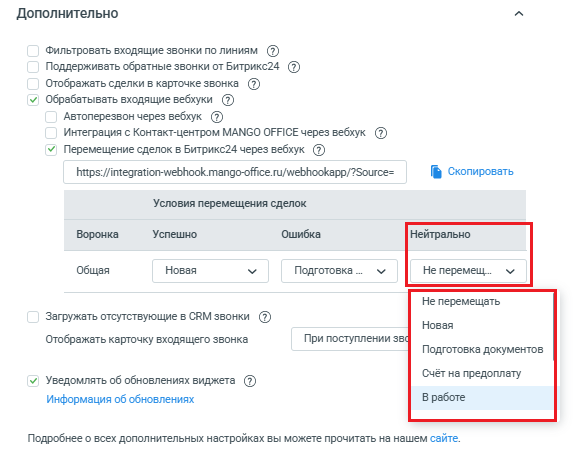Select В работе from the dropdown list

(482, 398)
